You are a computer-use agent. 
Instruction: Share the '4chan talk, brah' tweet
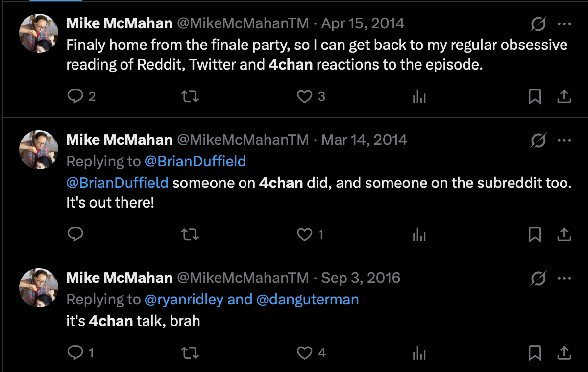coord(564,352)
